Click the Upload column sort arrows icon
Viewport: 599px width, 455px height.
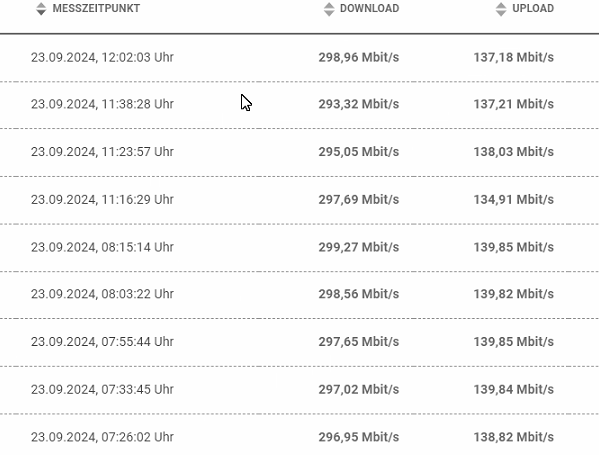point(501,9)
